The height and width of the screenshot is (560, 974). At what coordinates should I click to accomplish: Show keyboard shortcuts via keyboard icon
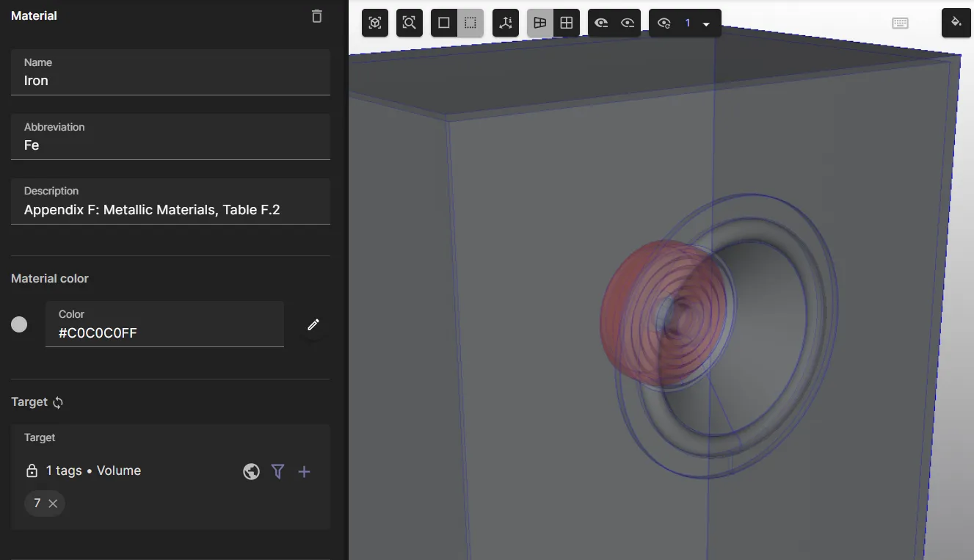coord(901,23)
